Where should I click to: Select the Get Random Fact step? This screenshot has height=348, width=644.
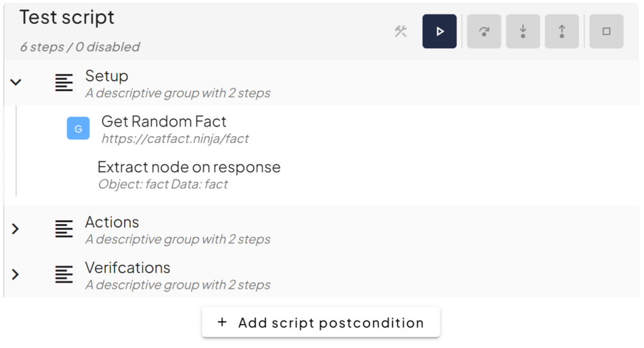click(x=164, y=121)
